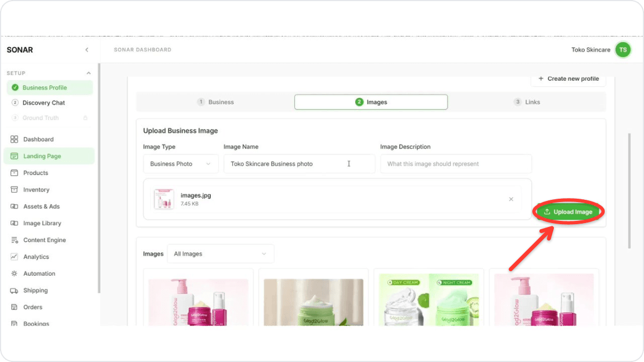644x362 pixels.
Task: Open the Image Type dropdown
Action: [181, 164]
